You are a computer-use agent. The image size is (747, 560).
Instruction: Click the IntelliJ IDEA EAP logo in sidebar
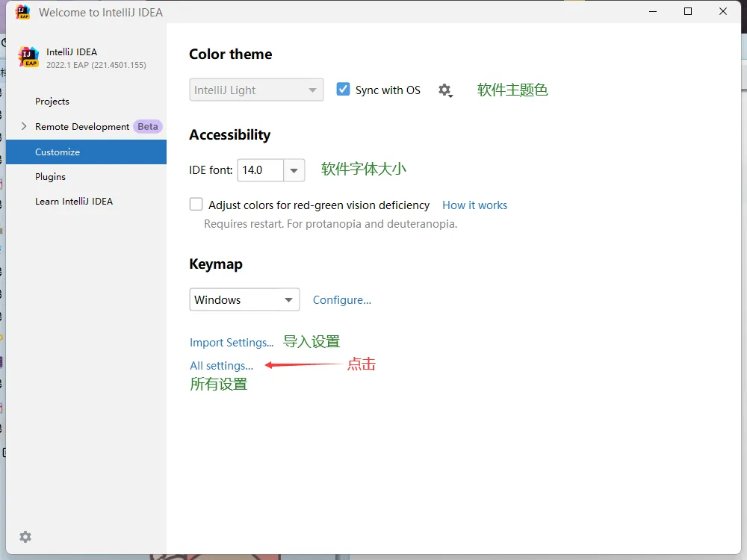pyautogui.click(x=28, y=57)
